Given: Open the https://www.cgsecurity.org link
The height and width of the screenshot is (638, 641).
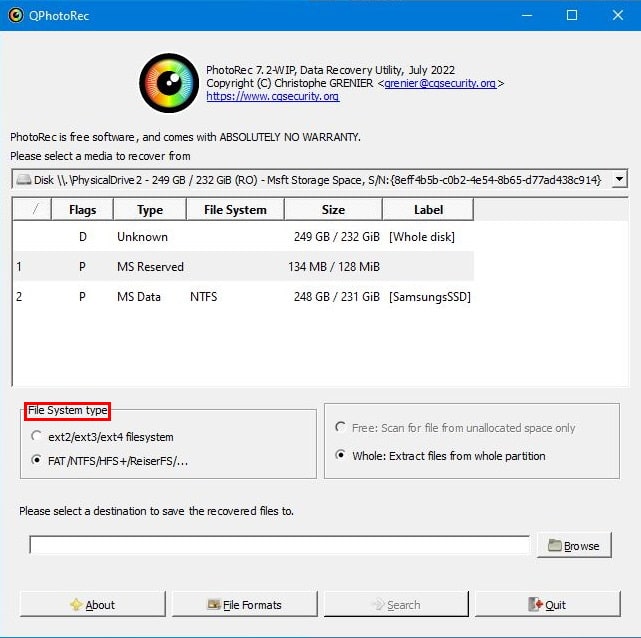Looking at the screenshot, I should 273,96.
